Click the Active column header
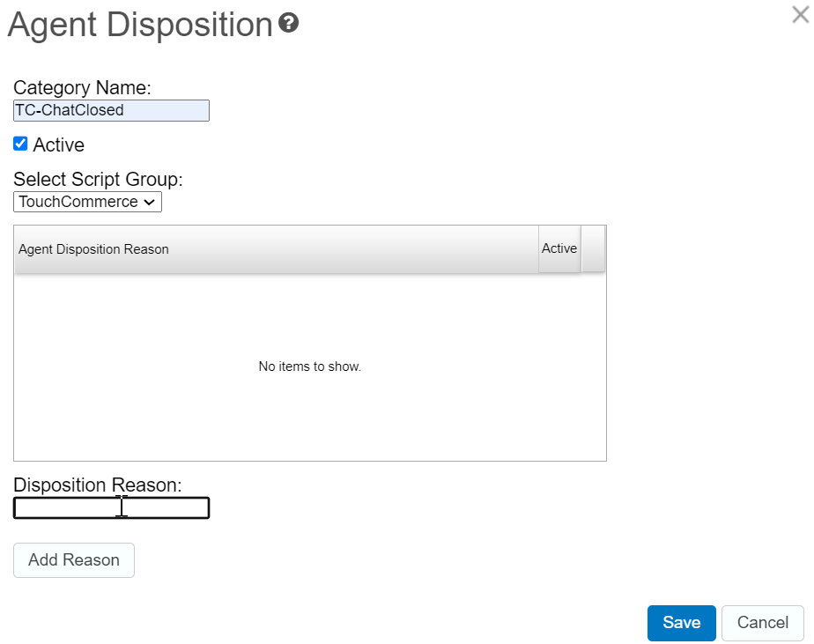 (559, 248)
